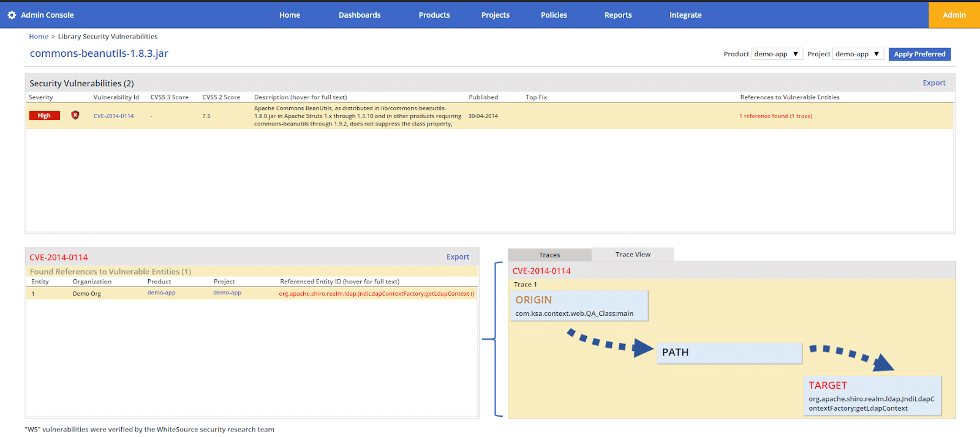980x437 pixels.
Task: Switch to the Trace View tab
Action: point(633,255)
